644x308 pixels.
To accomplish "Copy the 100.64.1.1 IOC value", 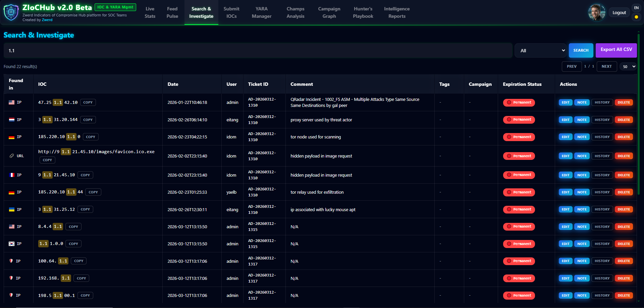I will coord(79,261).
